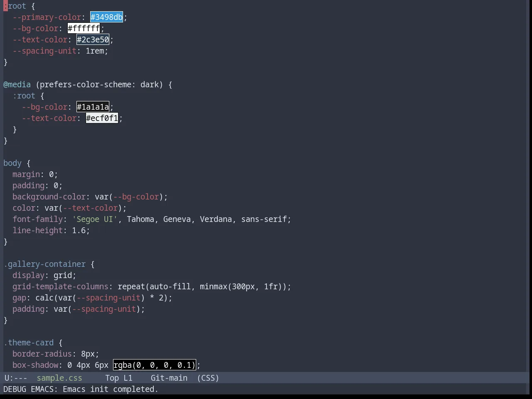Click var(--spacing-unit) in gallery padding line

tap(97, 309)
